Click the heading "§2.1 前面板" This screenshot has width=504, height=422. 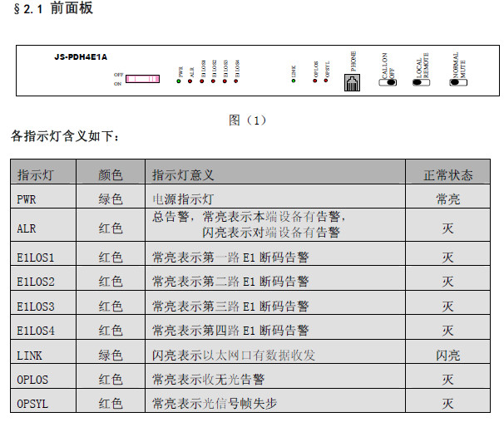click(53, 8)
